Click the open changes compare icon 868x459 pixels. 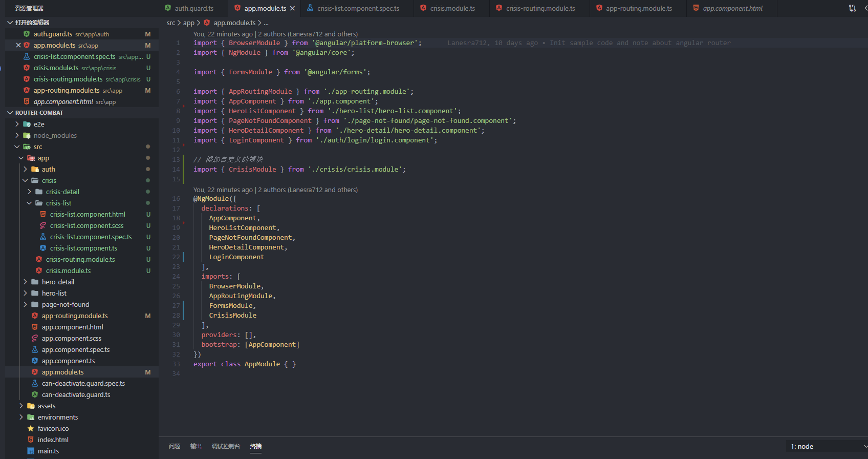(852, 8)
